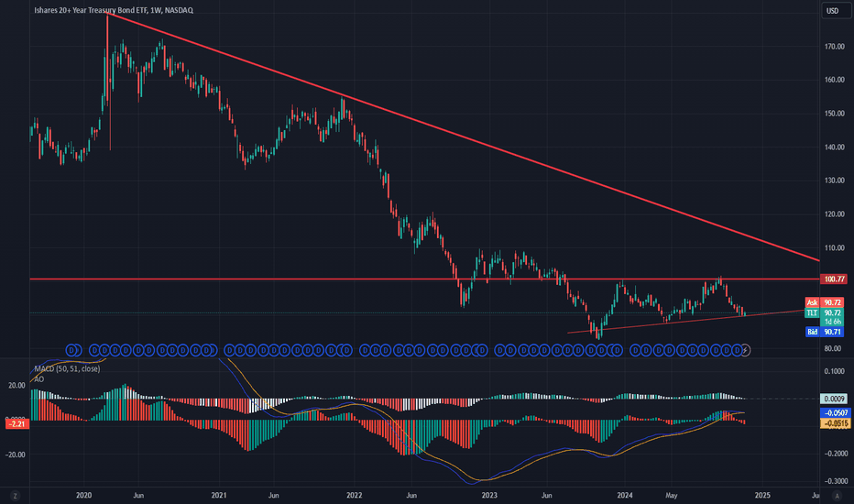Click the 160.00 price axis label
854x504 pixels.
[x=834, y=80]
